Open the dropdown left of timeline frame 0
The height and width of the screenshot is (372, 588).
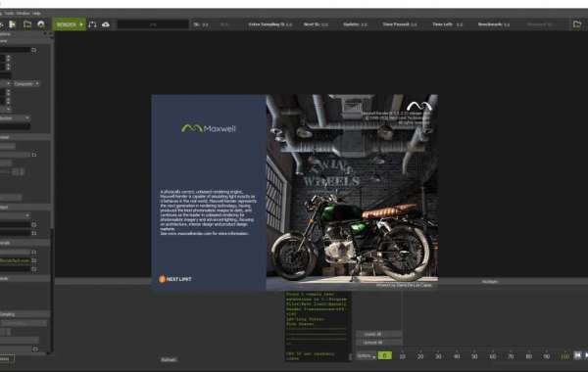(367, 356)
